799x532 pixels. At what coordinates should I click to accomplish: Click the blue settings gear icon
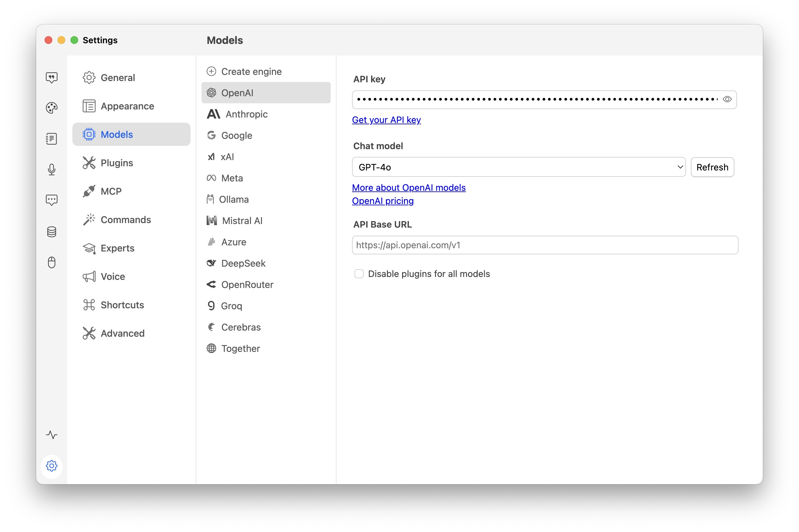[x=52, y=466]
